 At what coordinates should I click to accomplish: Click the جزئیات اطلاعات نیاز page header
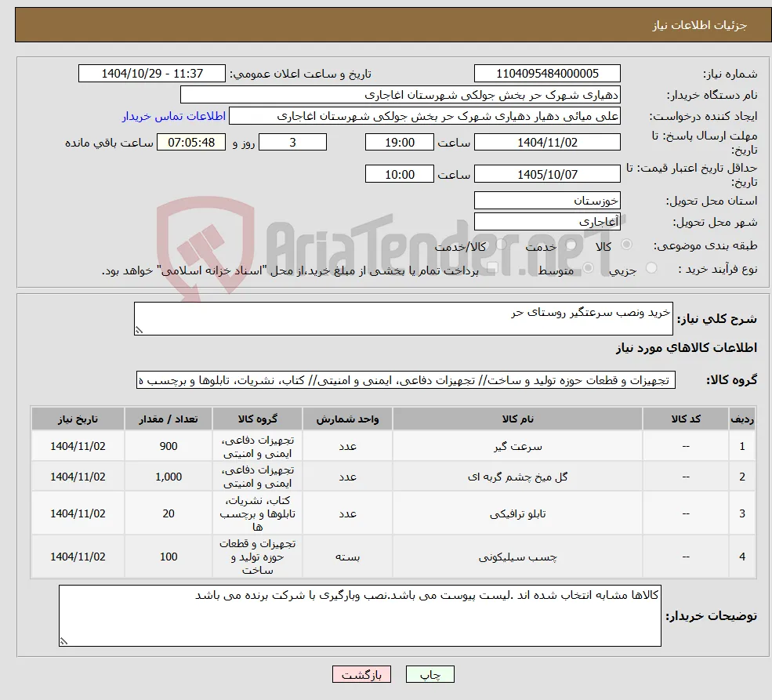[700, 25]
